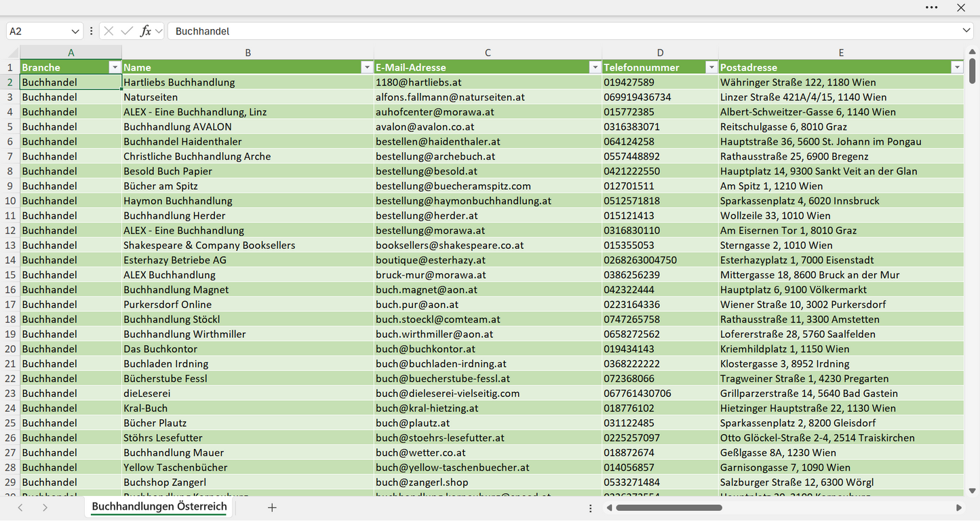Image resolution: width=980 pixels, height=521 pixels.
Task: Select the Buchhandlungen Österreich sheet tab
Action: click(159, 507)
